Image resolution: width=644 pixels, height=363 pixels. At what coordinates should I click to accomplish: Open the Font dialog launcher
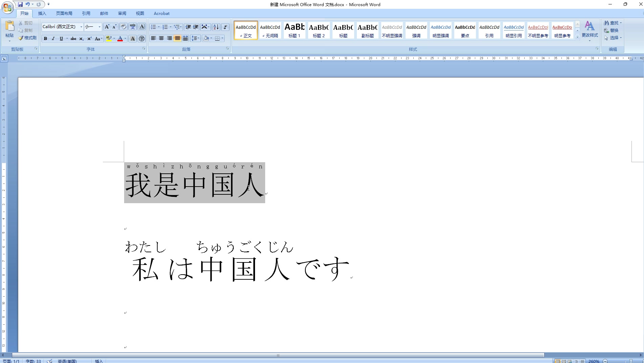(x=144, y=49)
